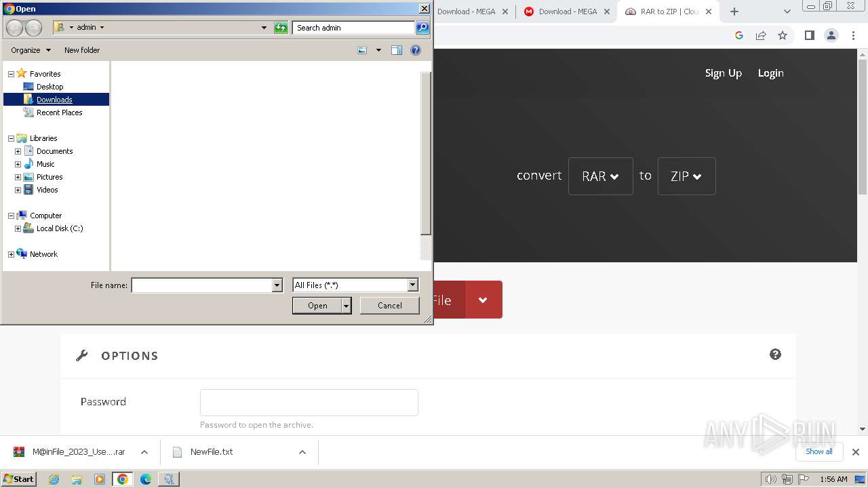Show all downloads
Screen dimensions: 868x488
coord(818,451)
